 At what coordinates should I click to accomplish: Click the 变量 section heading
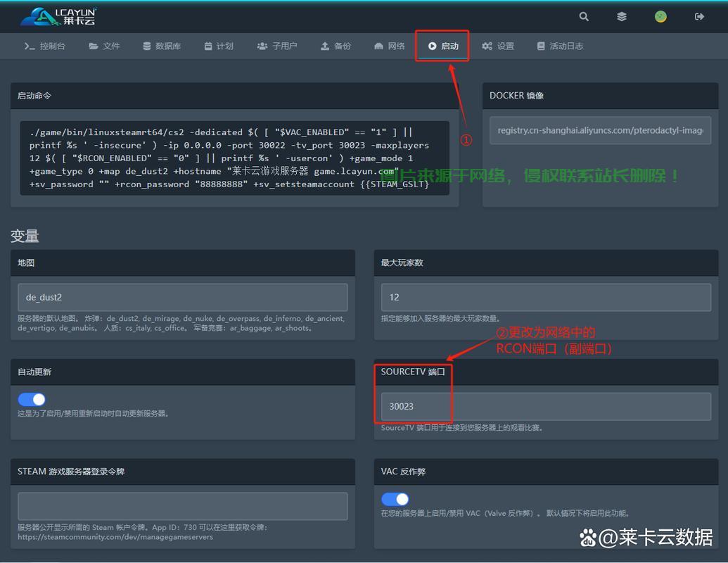click(25, 236)
